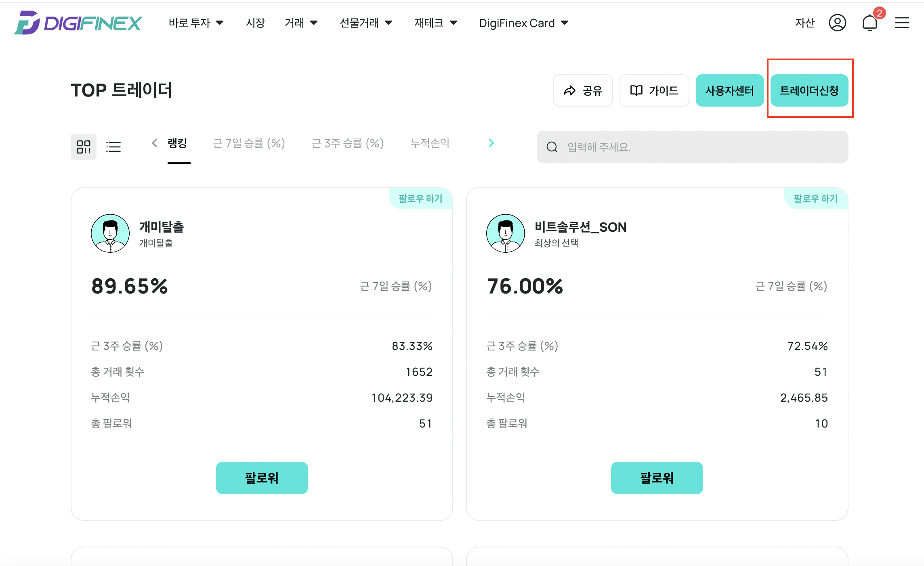Click 최상의 선택 trader subtitle
Image resolution: width=924 pixels, height=566 pixels.
[x=556, y=243]
